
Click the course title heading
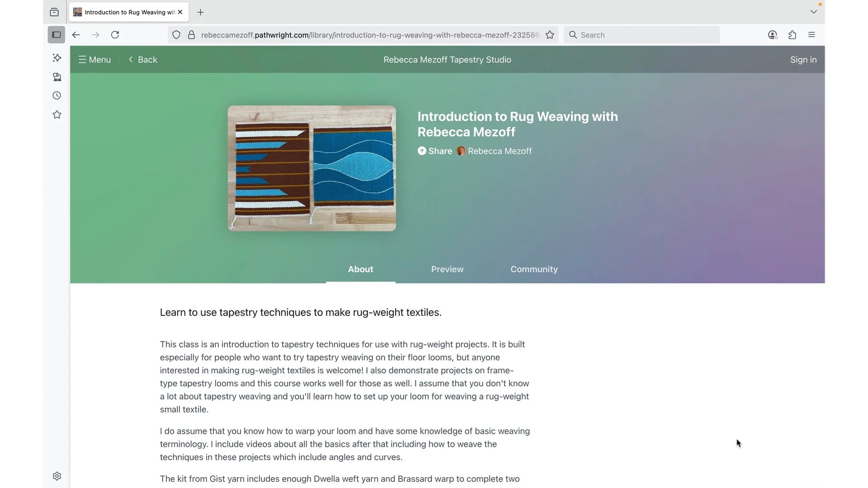pyautogui.click(x=518, y=124)
